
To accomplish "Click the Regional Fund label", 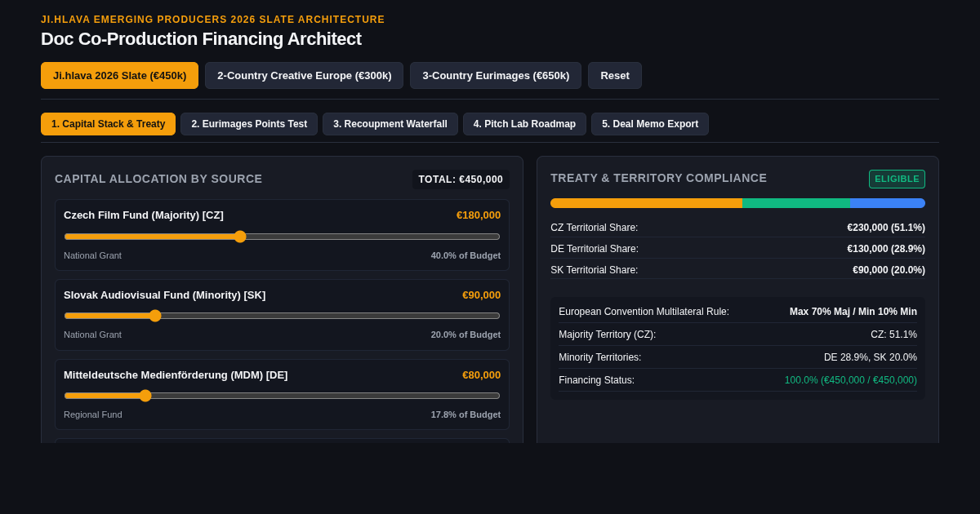I will point(93,414).
